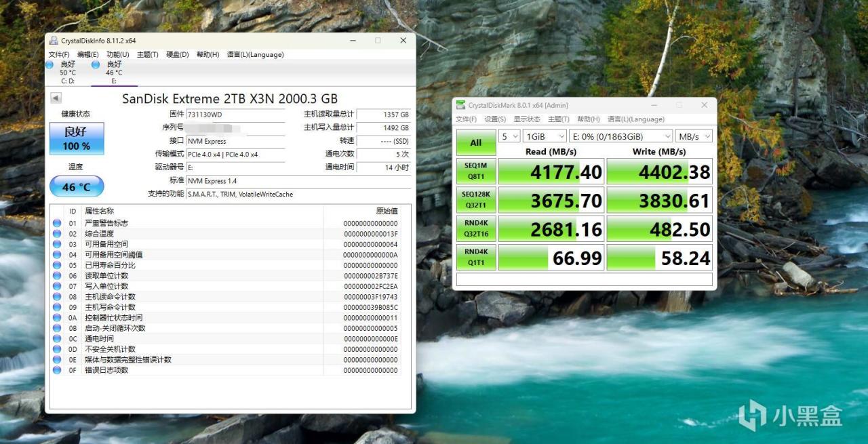Viewport: 868px width, 444px height.
Task: Click the CrystalDiskInfo title bar app icon
Action: coord(54,41)
